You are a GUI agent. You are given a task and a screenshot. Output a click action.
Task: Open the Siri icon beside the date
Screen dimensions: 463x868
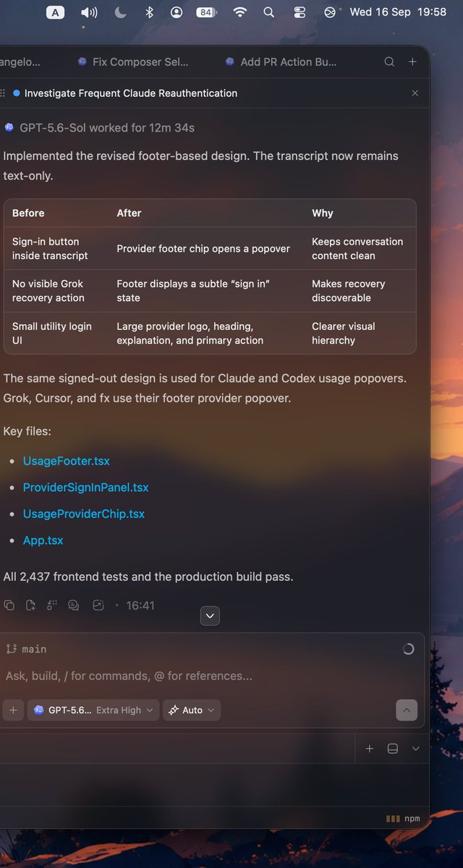pyautogui.click(x=330, y=12)
